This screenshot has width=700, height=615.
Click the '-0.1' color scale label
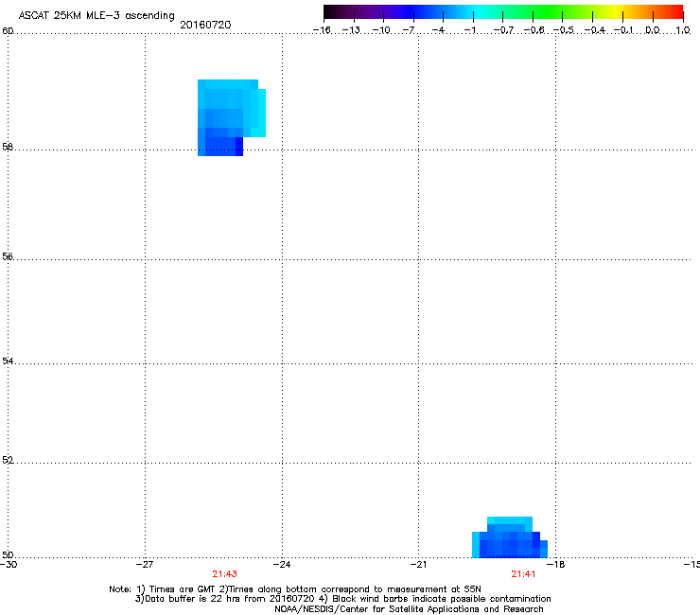coord(623,30)
